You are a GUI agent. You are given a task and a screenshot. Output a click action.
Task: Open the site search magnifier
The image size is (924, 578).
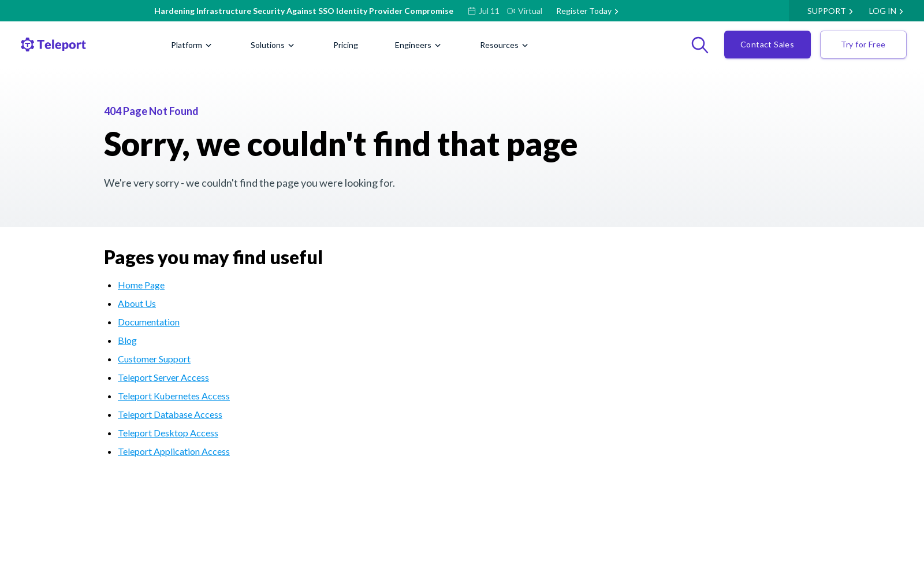700,45
